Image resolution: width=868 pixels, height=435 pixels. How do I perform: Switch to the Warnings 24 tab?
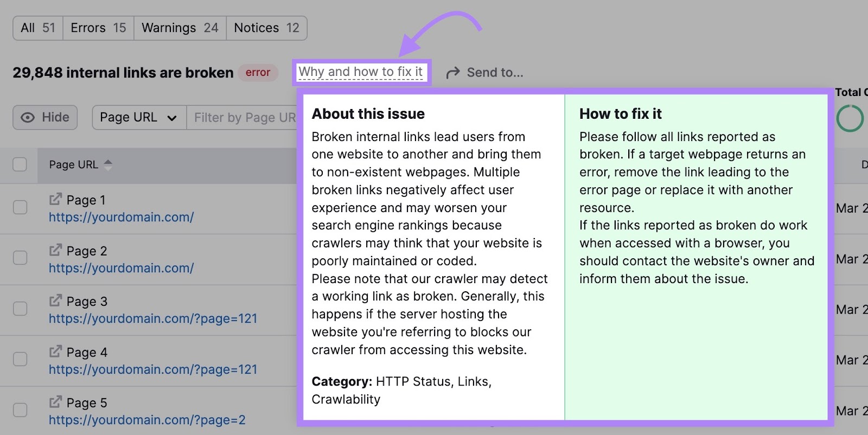pos(180,28)
